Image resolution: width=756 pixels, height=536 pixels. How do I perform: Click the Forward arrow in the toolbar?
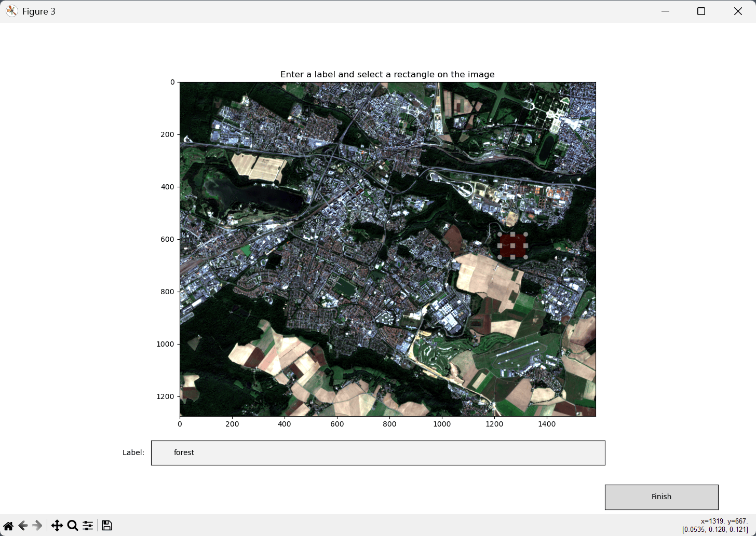37,526
